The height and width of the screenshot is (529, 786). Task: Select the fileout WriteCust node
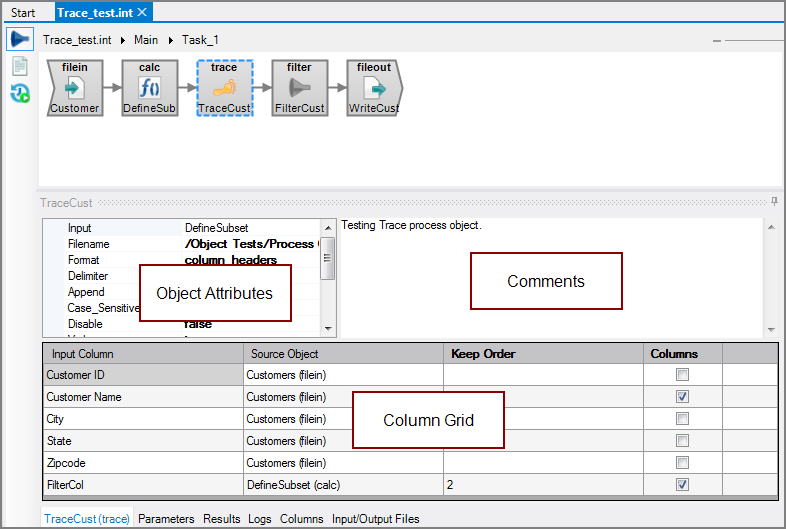tap(375, 88)
